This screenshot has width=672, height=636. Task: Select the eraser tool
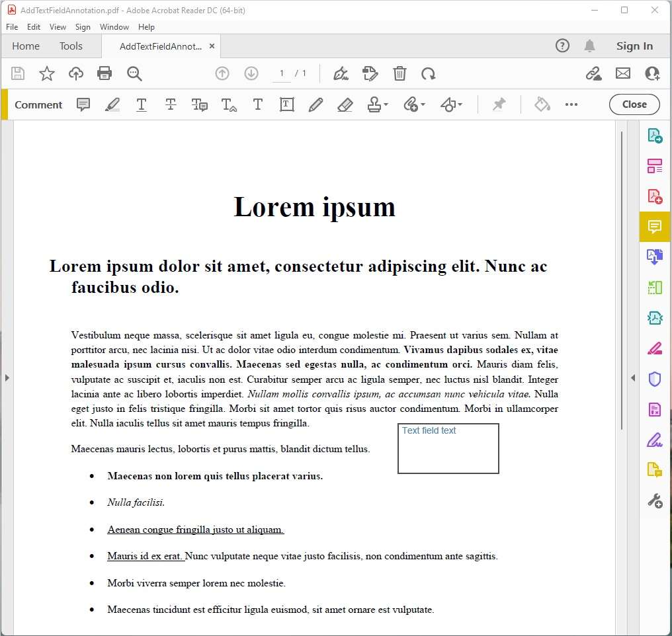click(x=345, y=104)
